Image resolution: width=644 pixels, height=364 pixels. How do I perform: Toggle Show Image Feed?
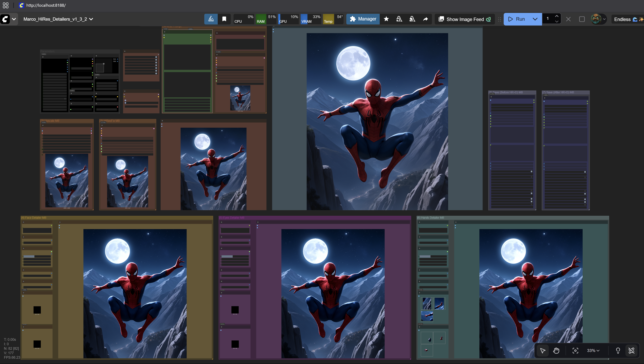click(x=465, y=19)
